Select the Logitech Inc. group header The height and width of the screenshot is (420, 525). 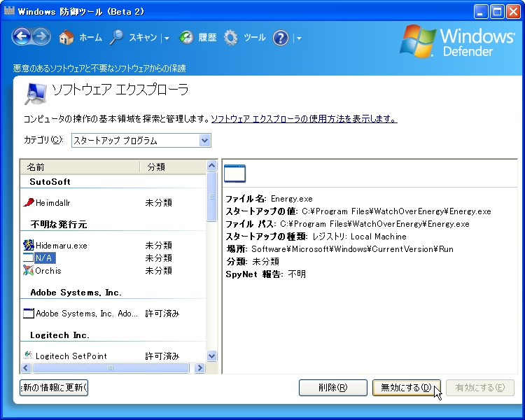[x=59, y=335]
